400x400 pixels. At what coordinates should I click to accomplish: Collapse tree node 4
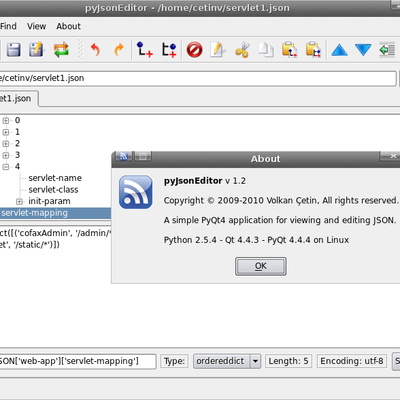(x=6, y=167)
